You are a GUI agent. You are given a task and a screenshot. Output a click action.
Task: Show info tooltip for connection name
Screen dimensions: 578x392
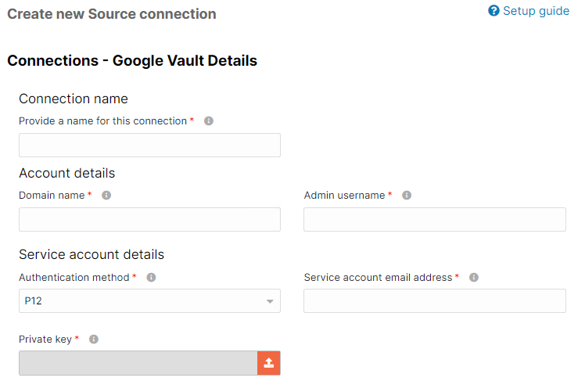pos(209,121)
